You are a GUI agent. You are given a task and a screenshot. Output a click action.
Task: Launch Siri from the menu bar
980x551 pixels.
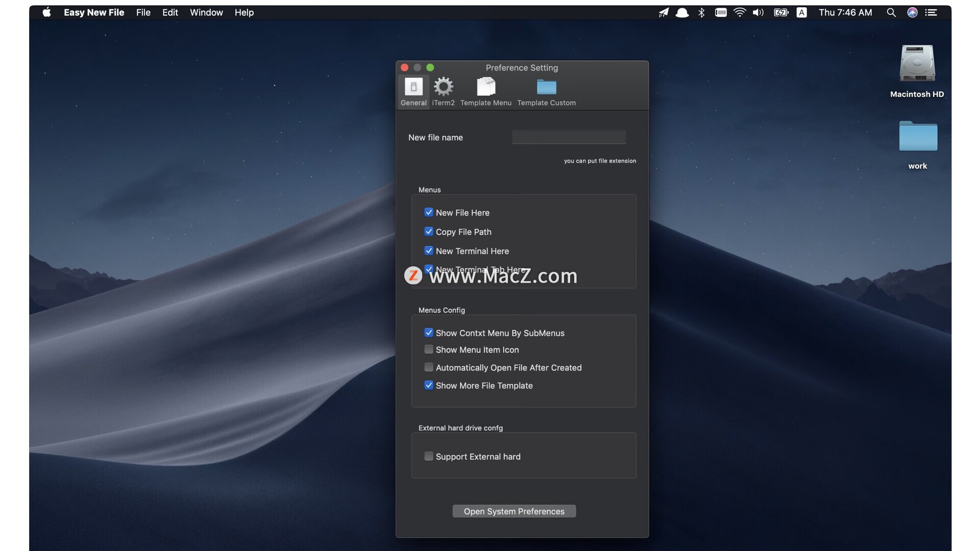coord(912,13)
